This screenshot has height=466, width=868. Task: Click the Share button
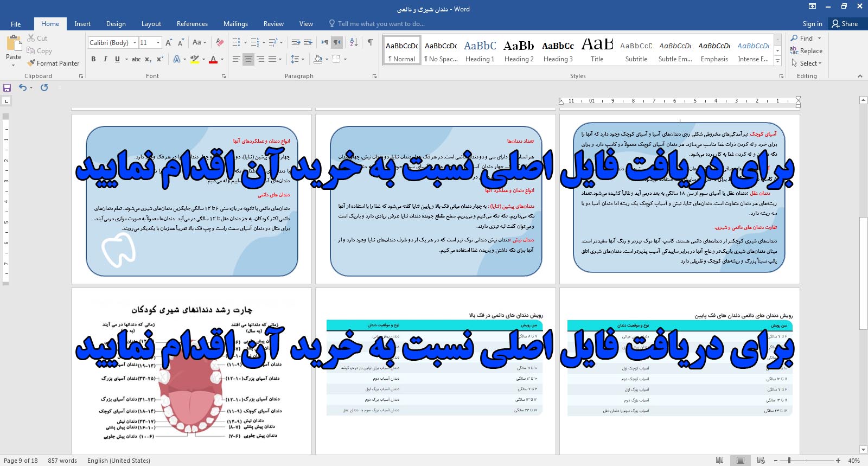coord(845,24)
